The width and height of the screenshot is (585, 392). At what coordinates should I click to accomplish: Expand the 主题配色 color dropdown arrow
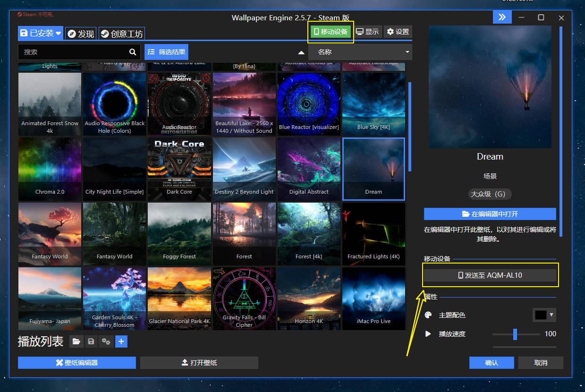pos(551,315)
